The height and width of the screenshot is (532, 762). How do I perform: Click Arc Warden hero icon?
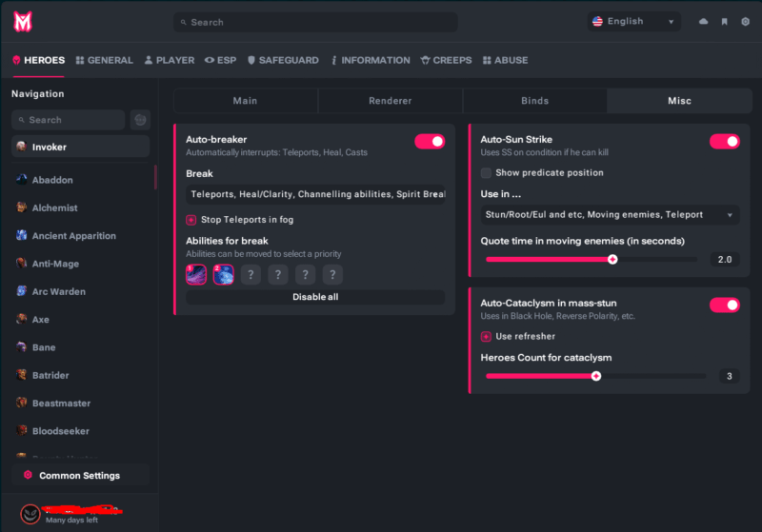pos(21,291)
